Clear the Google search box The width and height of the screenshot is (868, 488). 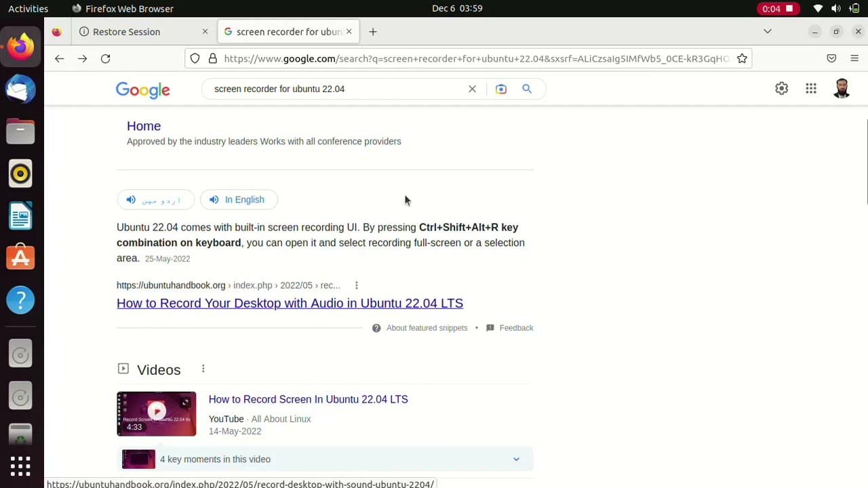click(472, 89)
